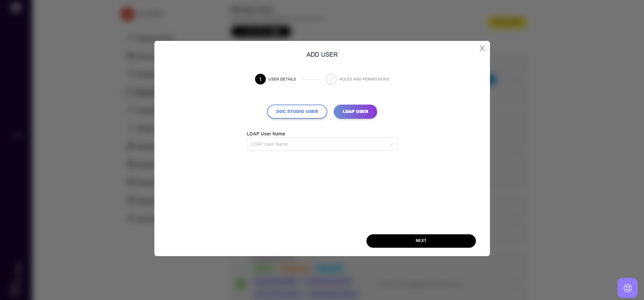Close the Add User dialog
Image resolution: width=644 pixels, height=300 pixels.
pyautogui.click(x=482, y=48)
